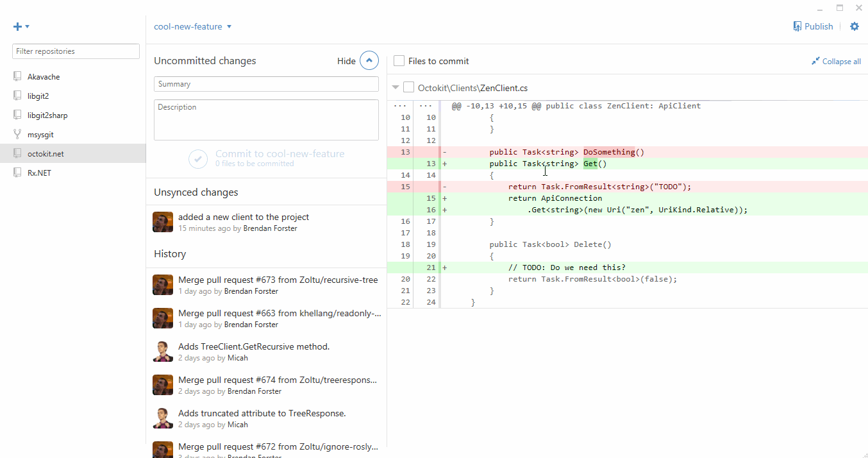Click the plus add repository icon
The height and width of the screenshot is (458, 868).
(x=18, y=27)
